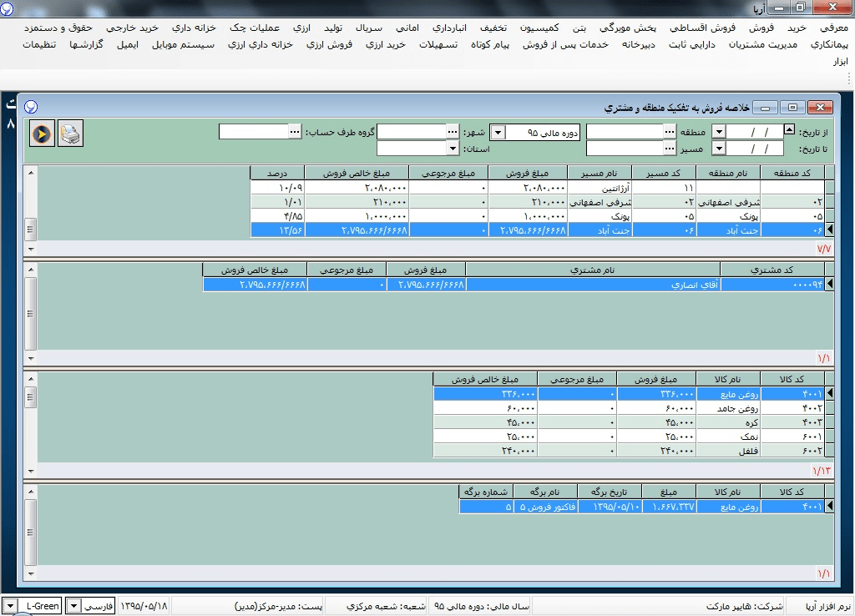Click the نام مشتری column header

(x=593, y=270)
